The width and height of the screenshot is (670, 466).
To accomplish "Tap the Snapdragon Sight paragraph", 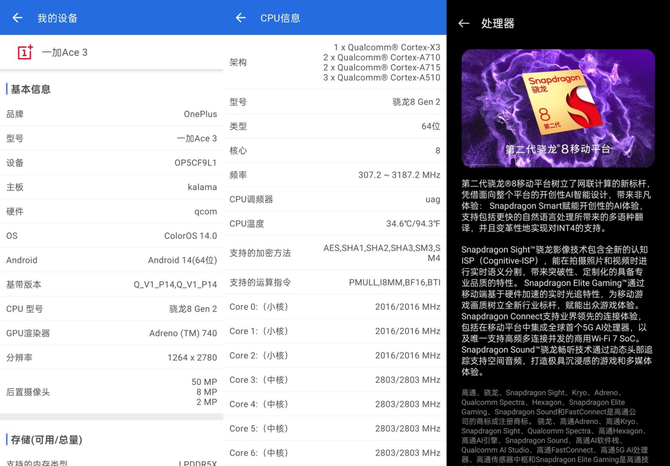I will [557, 311].
